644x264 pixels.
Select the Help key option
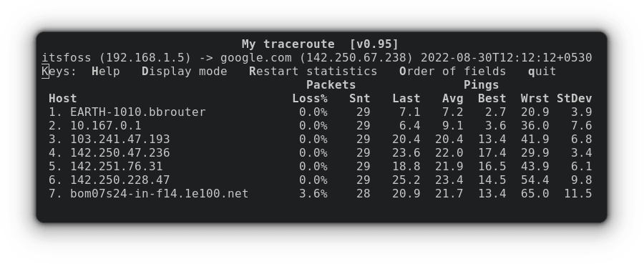[106, 72]
